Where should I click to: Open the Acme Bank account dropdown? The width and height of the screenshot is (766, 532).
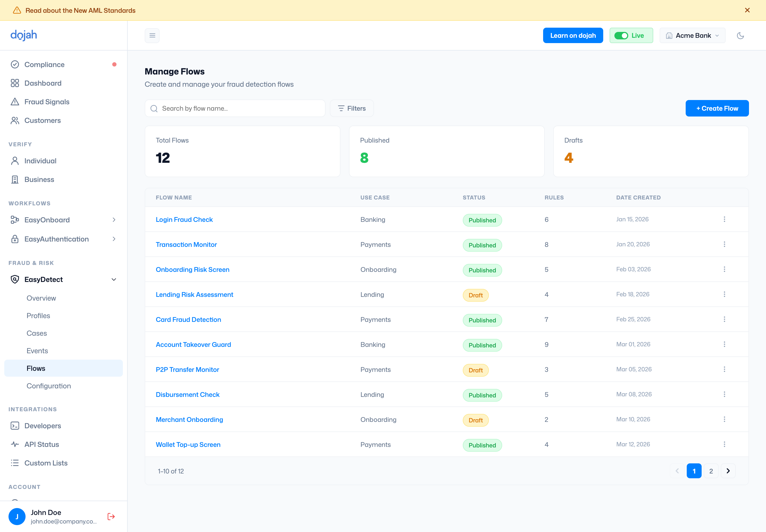pos(692,35)
